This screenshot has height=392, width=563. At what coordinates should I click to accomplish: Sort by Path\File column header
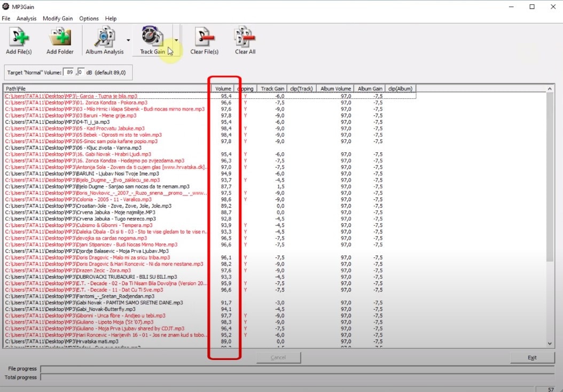click(x=107, y=89)
